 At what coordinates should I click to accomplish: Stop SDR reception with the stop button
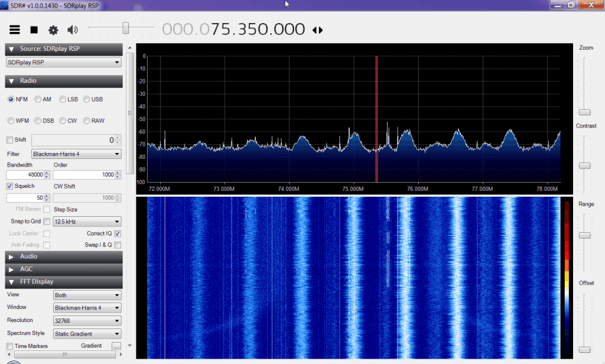click(34, 29)
